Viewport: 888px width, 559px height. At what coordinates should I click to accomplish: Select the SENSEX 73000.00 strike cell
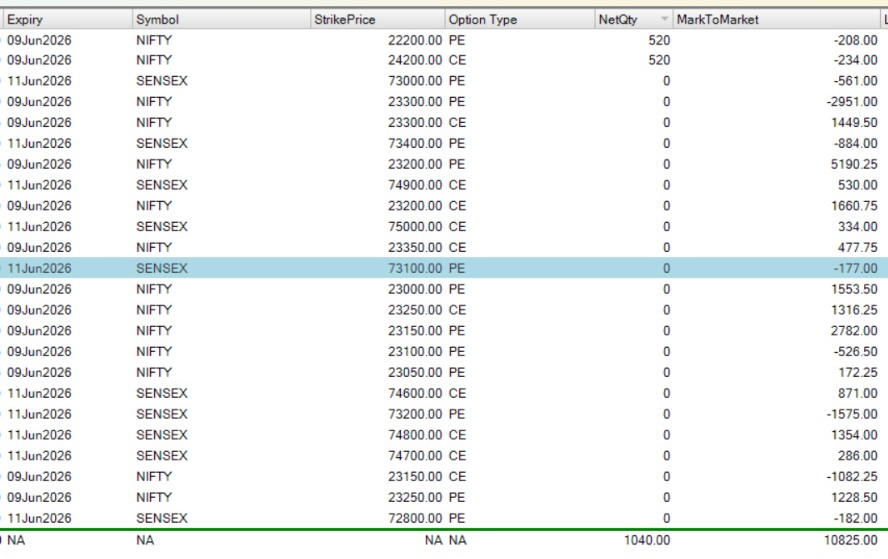415,81
